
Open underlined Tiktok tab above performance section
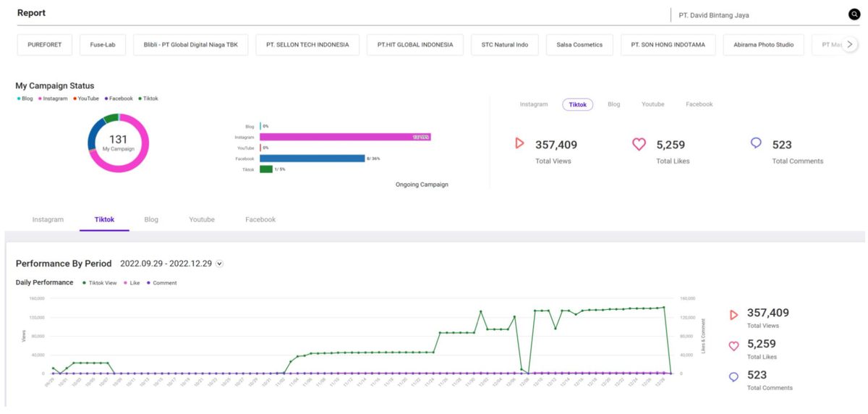pyautogui.click(x=104, y=219)
